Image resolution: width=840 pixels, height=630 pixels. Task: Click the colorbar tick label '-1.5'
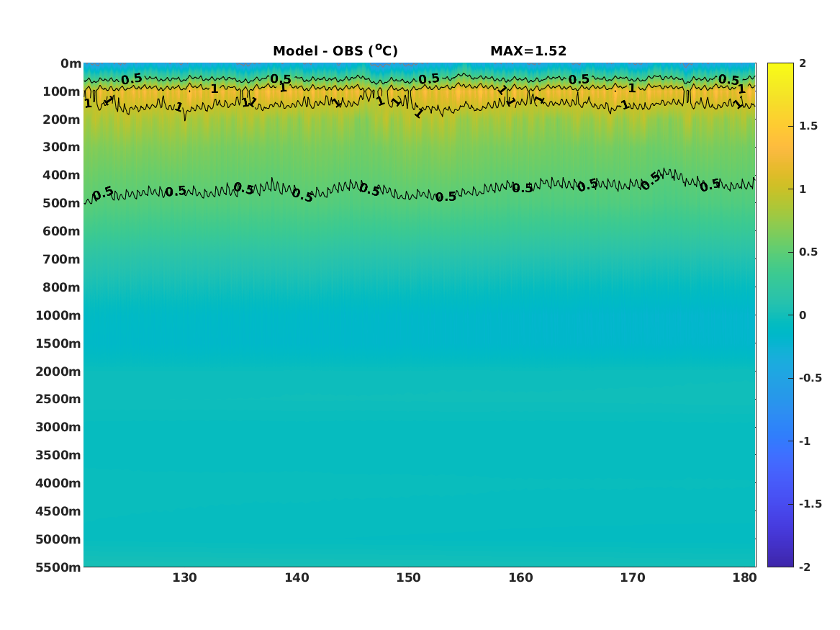tap(810, 503)
